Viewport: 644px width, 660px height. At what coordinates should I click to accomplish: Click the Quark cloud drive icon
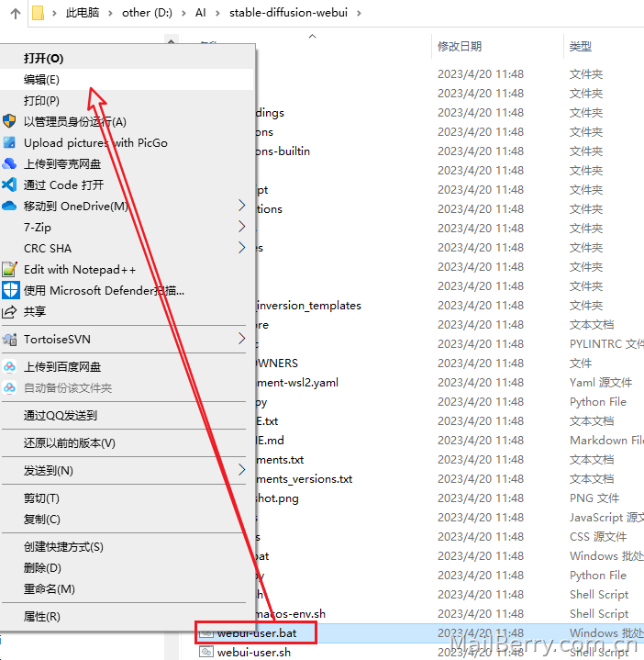(x=9, y=163)
